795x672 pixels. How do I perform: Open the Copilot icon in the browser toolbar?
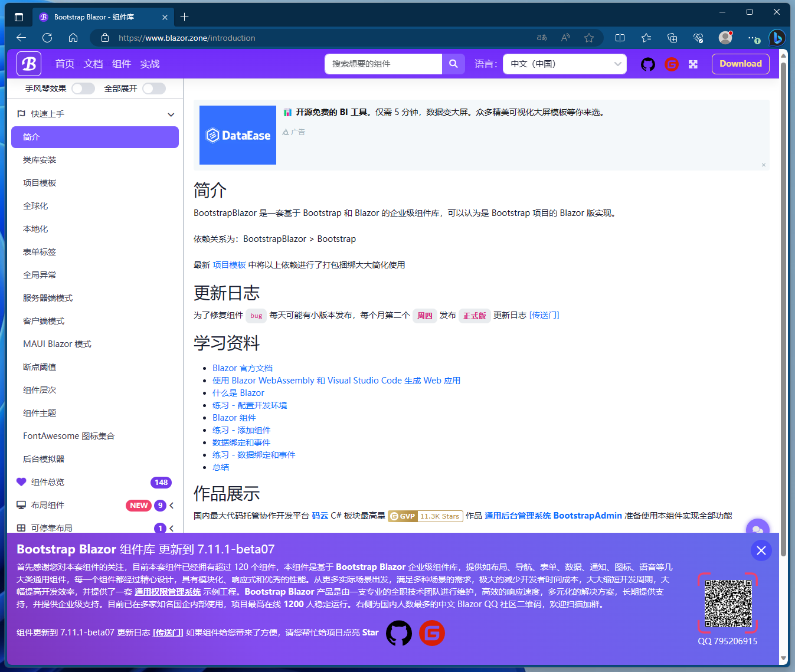pyautogui.click(x=777, y=38)
